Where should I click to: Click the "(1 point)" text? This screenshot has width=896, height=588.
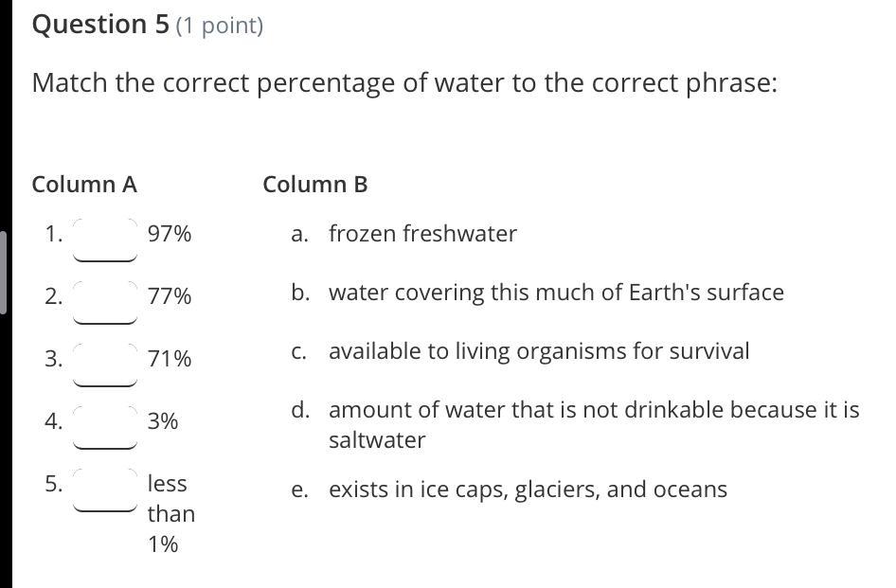[x=220, y=26]
